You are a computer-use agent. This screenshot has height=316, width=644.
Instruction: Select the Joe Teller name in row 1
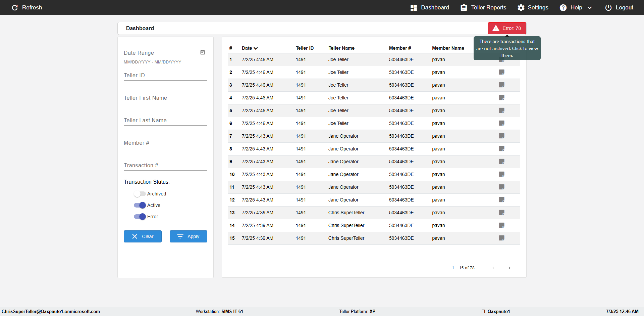click(338, 59)
